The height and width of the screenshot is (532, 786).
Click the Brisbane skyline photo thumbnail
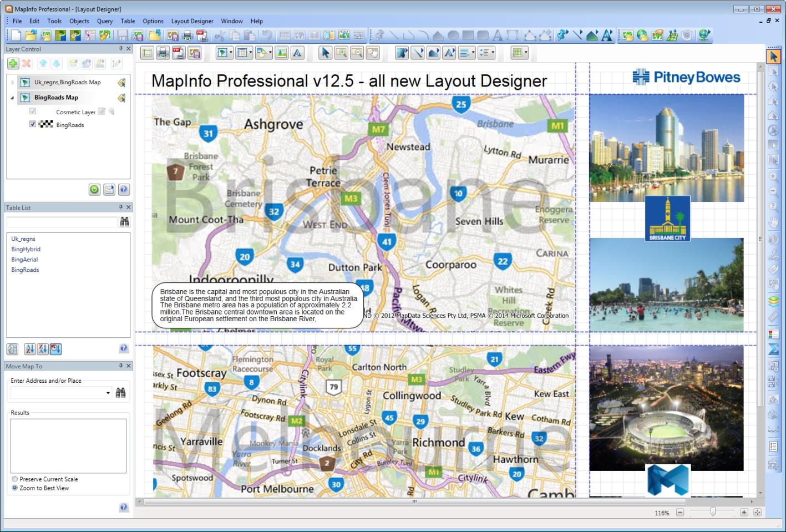coord(666,148)
